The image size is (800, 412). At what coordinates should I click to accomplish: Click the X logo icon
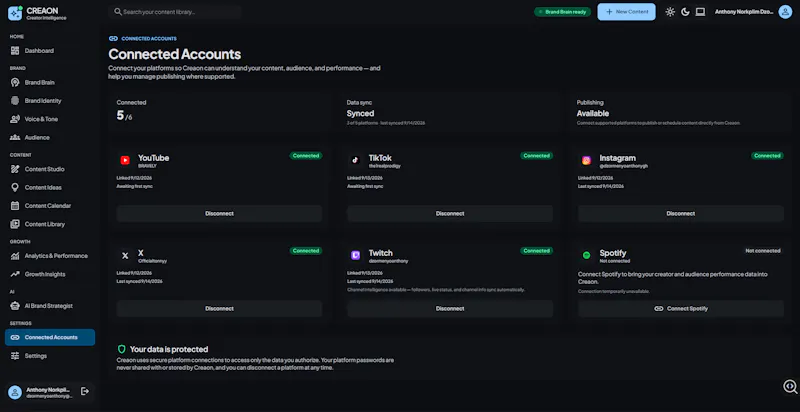click(x=125, y=255)
